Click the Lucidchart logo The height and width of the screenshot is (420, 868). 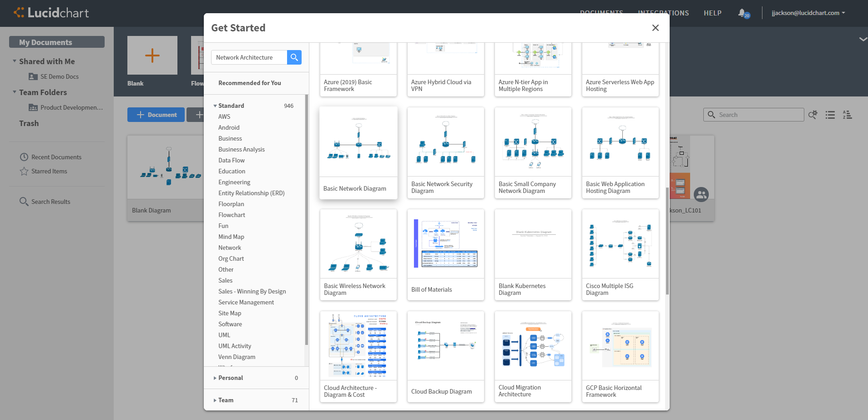click(x=51, y=13)
